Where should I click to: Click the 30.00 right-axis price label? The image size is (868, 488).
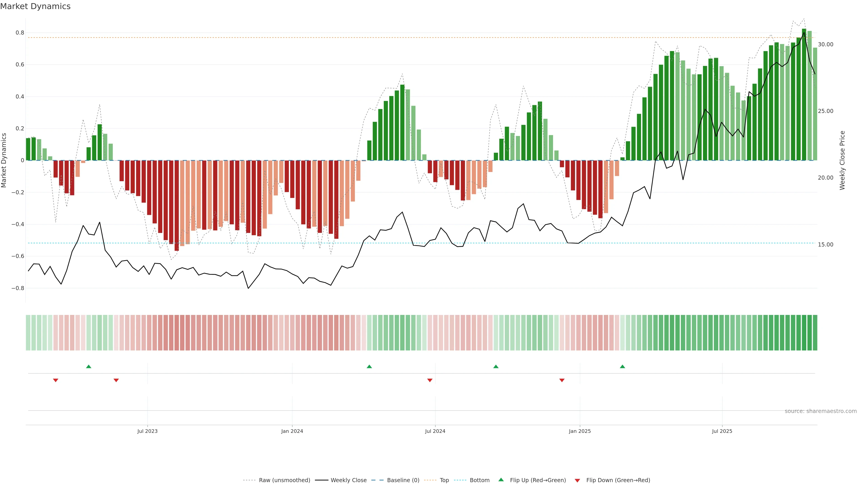click(x=826, y=45)
